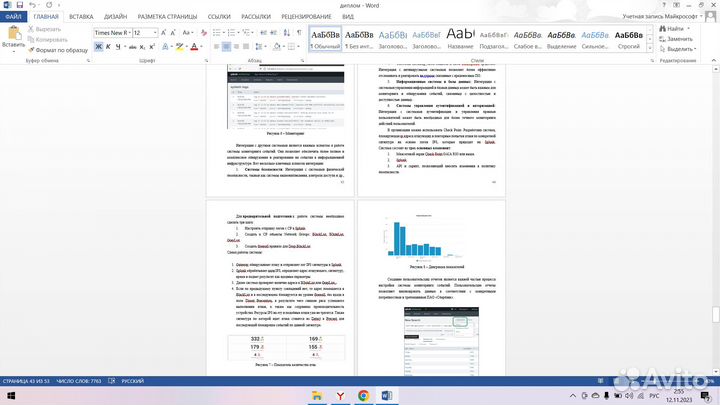Viewport: 720px width, 405px height.
Task: Open Chrome from the Windows taskbar
Action: click(362, 394)
